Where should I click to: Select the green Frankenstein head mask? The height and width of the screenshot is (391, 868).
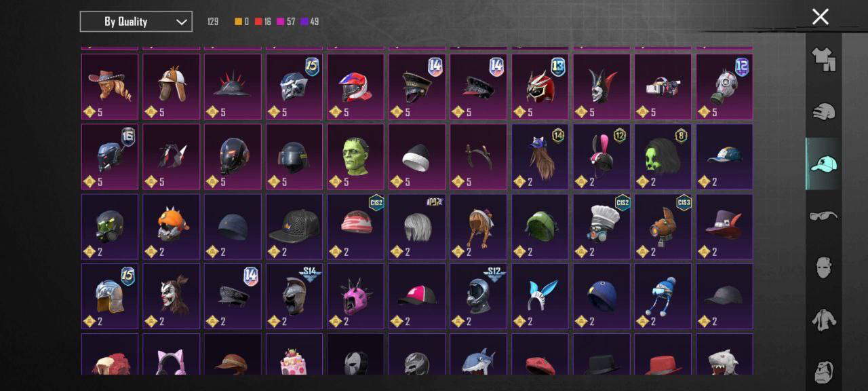356,156
